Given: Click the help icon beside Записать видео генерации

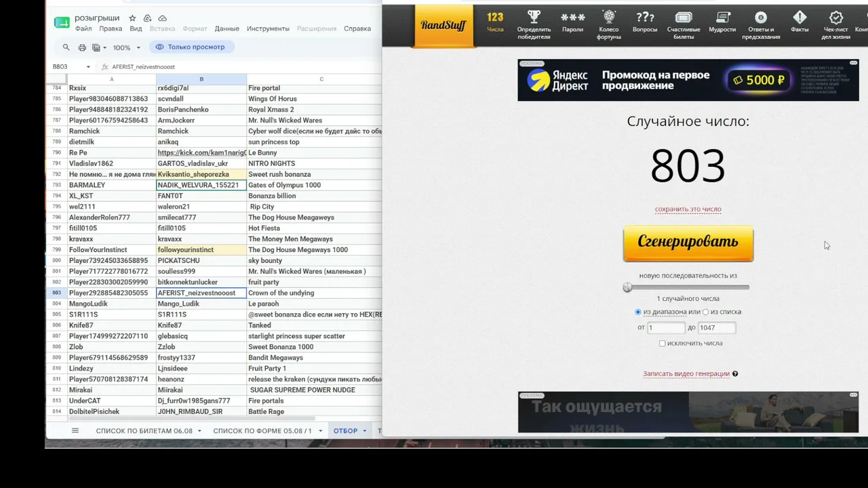Looking at the screenshot, I should pyautogui.click(x=735, y=374).
